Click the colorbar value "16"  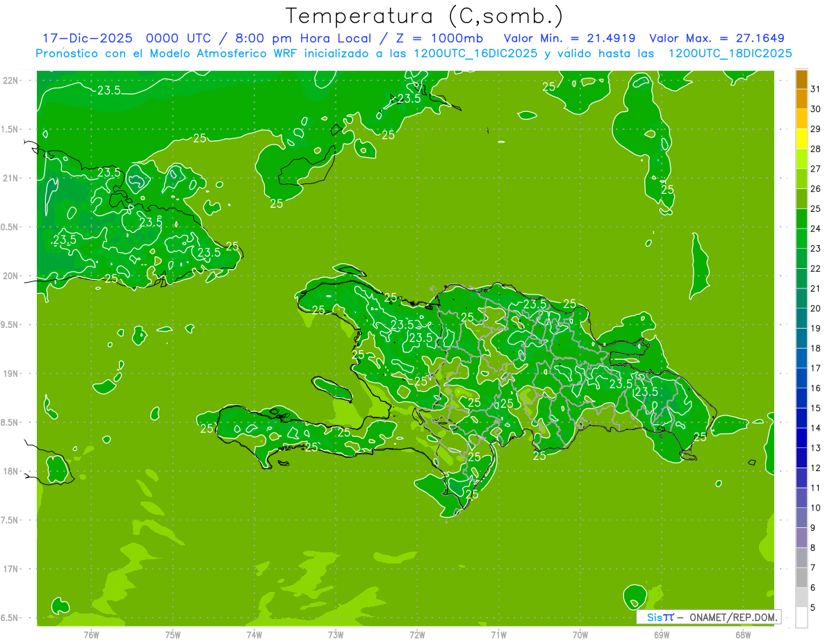pyautogui.click(x=816, y=388)
